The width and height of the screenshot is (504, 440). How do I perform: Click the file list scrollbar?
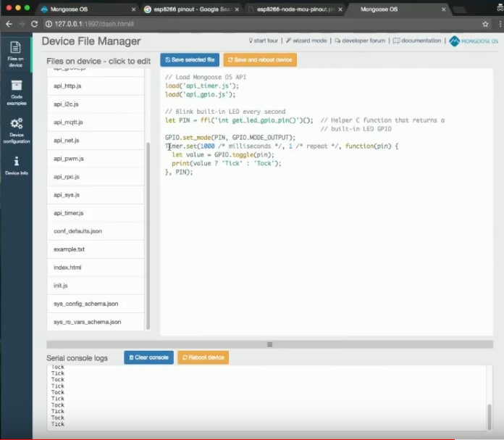click(148, 236)
